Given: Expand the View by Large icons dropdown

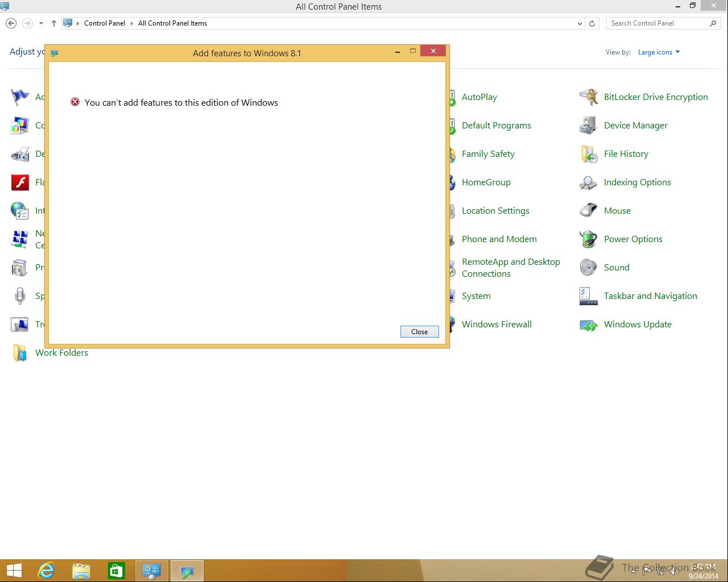Looking at the screenshot, I should pyautogui.click(x=659, y=52).
